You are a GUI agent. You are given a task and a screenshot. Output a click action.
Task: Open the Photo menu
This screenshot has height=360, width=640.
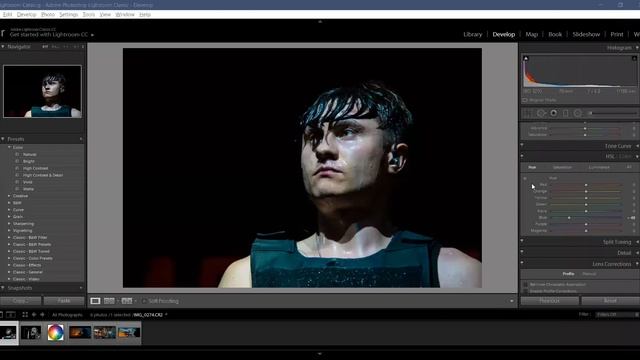click(x=48, y=14)
